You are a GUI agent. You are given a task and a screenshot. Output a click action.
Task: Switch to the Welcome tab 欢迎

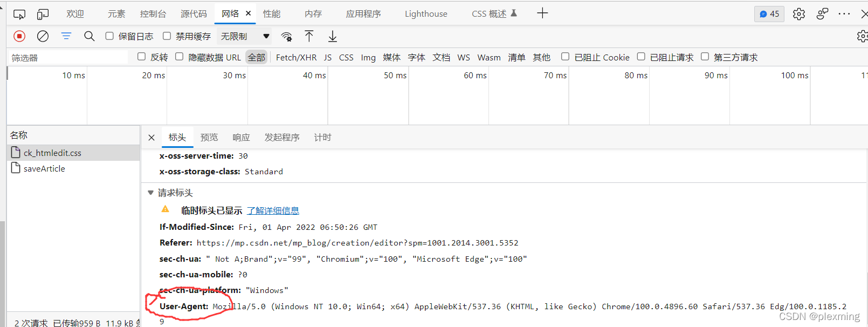pyautogui.click(x=75, y=13)
